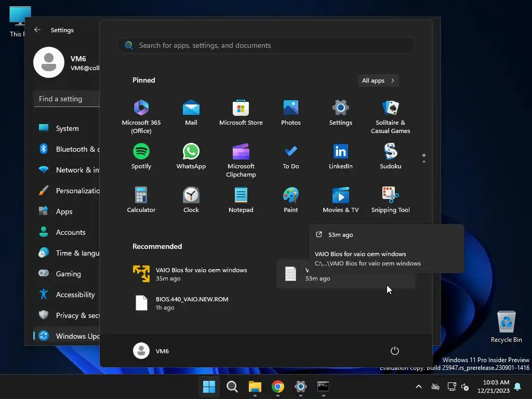Launch LinkedIn from pinned apps

341,156
